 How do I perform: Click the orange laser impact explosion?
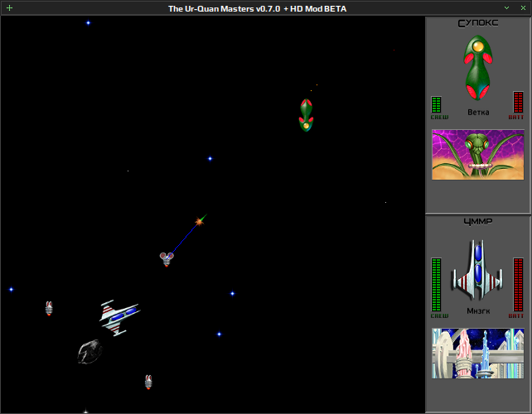[x=200, y=221]
